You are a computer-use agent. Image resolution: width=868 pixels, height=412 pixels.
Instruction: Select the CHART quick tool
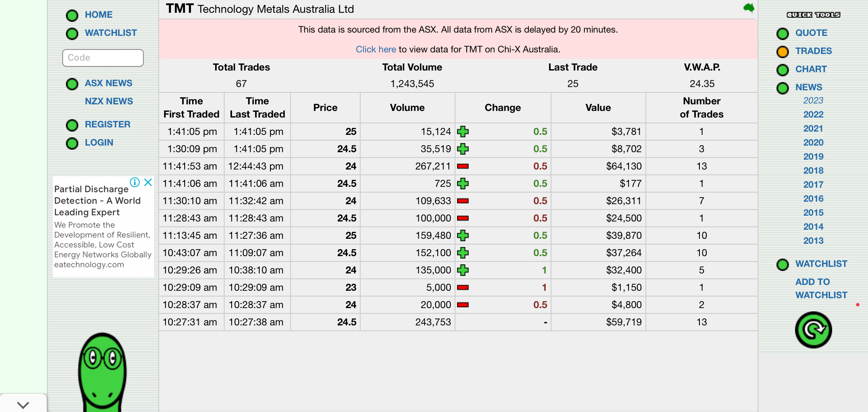(x=811, y=69)
